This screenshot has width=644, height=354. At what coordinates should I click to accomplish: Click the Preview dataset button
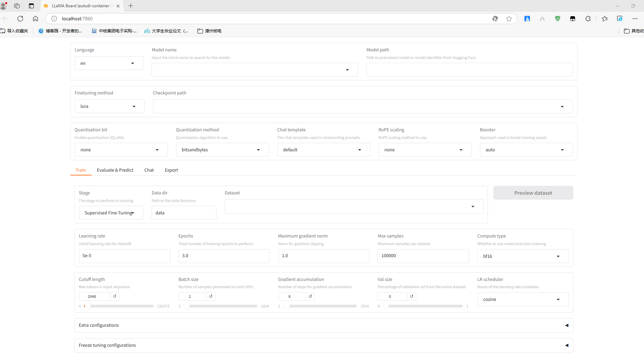(x=533, y=193)
